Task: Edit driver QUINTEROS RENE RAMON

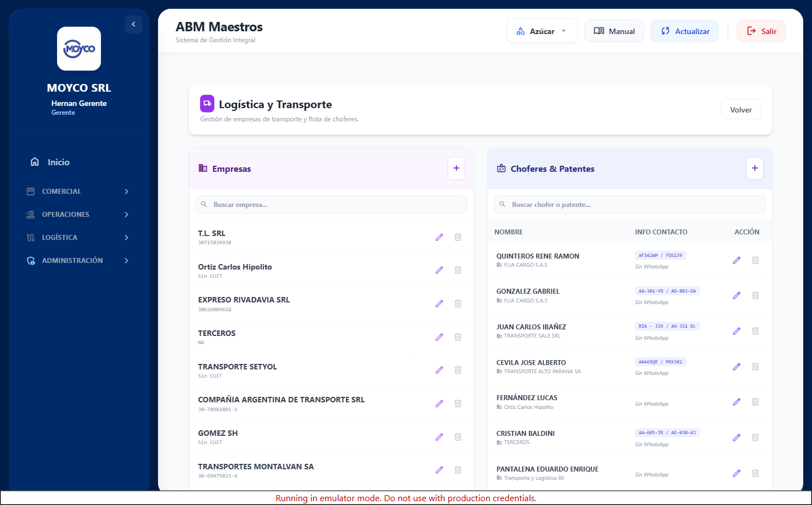Action: coord(737,260)
